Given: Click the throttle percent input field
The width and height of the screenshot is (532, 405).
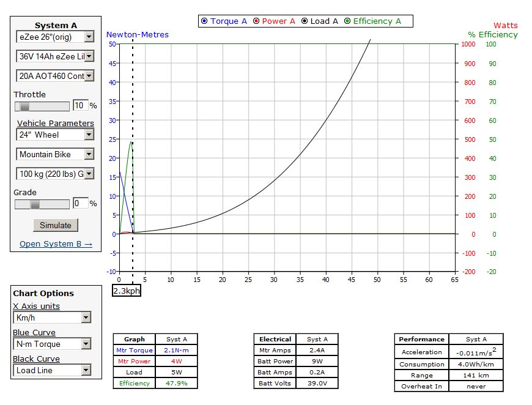Looking at the screenshot, I should (80, 105).
